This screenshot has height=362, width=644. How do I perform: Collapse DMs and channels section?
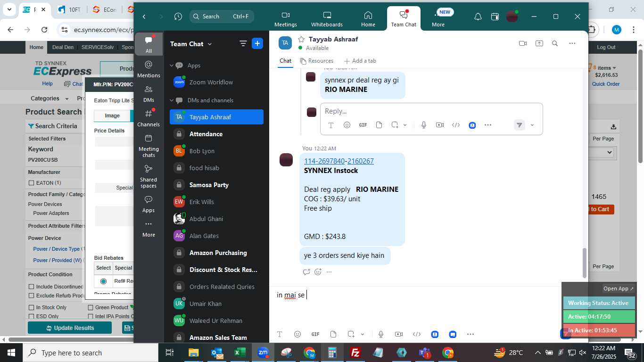(x=172, y=100)
